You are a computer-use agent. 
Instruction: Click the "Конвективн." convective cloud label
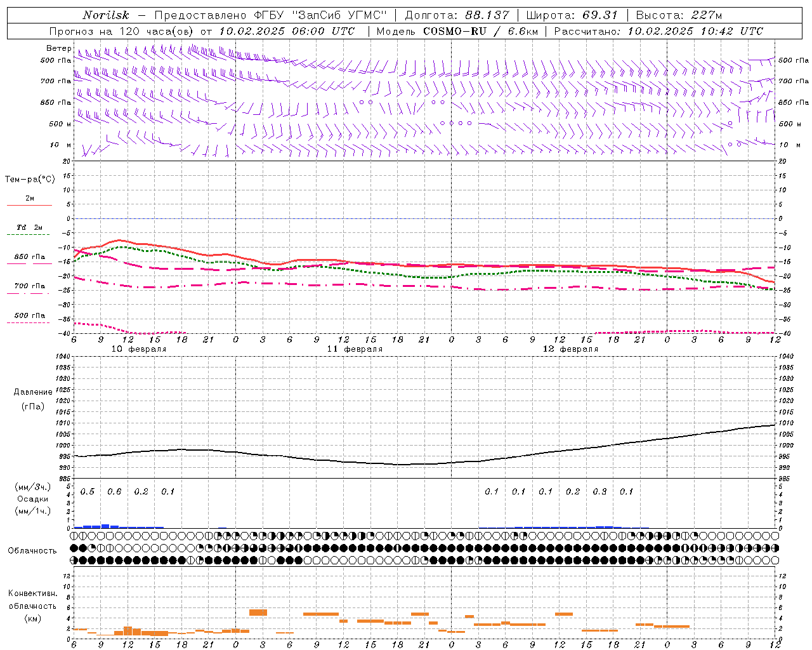point(33,594)
